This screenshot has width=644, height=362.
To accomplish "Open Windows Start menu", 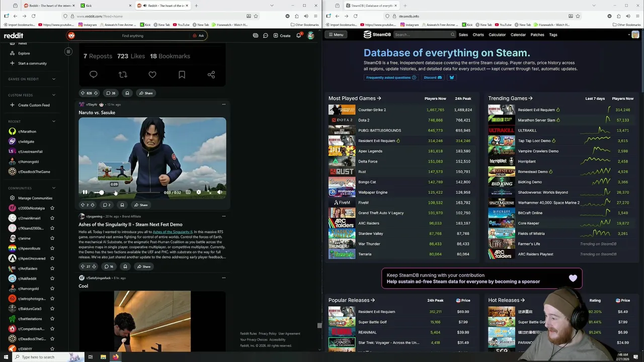I will pyautogui.click(x=6, y=357).
